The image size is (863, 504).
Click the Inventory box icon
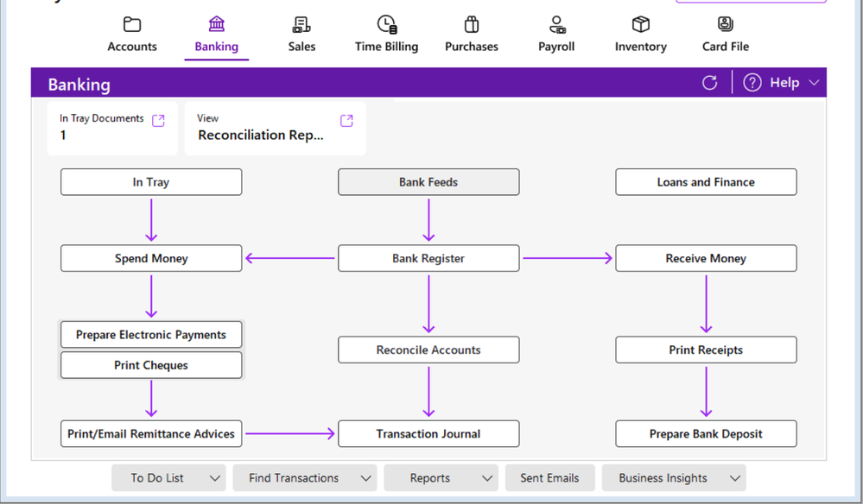click(x=640, y=24)
